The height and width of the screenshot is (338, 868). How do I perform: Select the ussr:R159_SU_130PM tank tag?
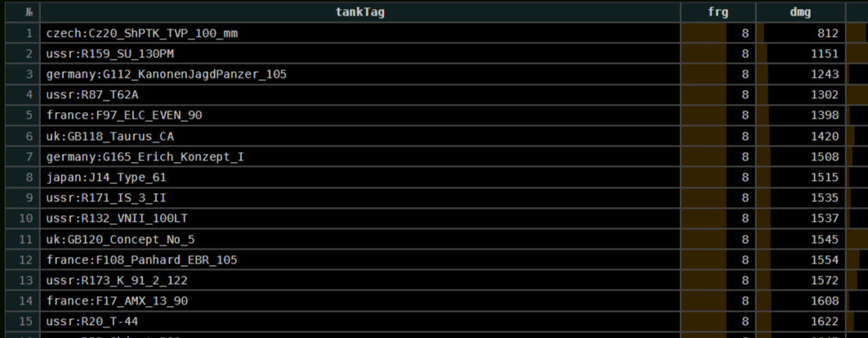[x=110, y=53]
